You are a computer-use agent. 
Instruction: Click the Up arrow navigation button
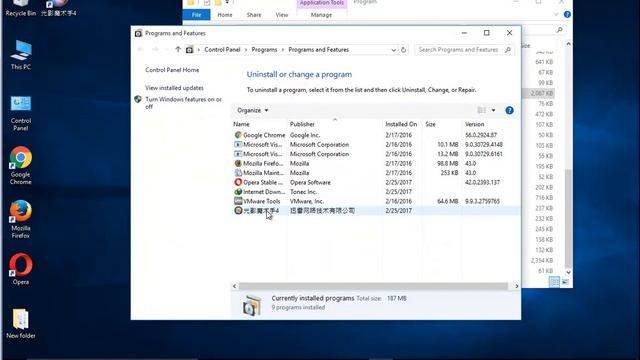point(178,49)
